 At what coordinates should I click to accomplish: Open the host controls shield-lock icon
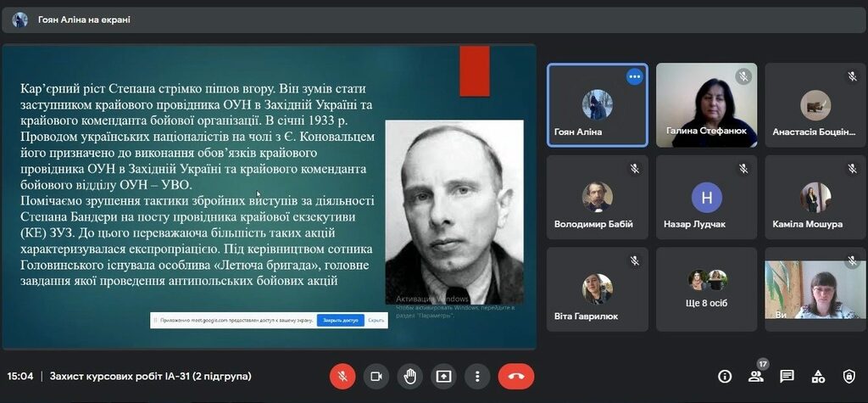coord(849,376)
